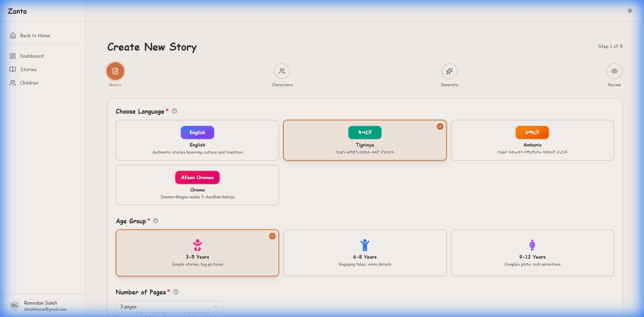Click the help icon next to Choose Language
This screenshot has height=317, width=644.
174,111
